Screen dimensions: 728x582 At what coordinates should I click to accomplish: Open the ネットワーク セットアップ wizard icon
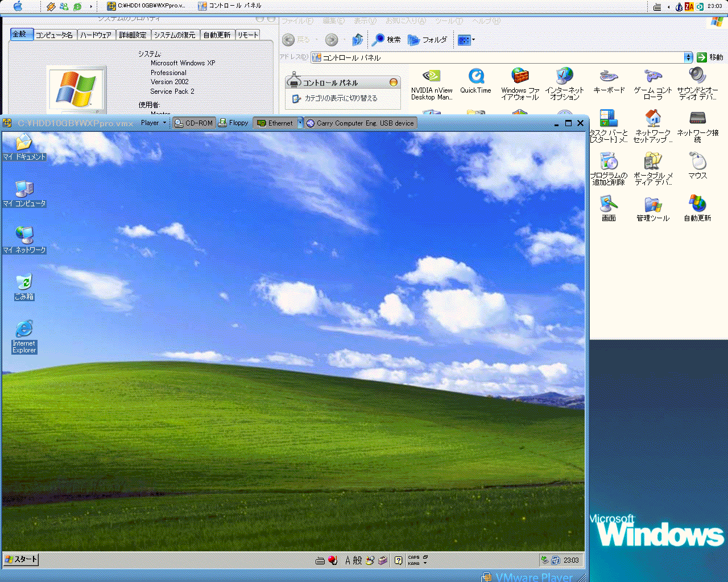pyautogui.click(x=653, y=126)
